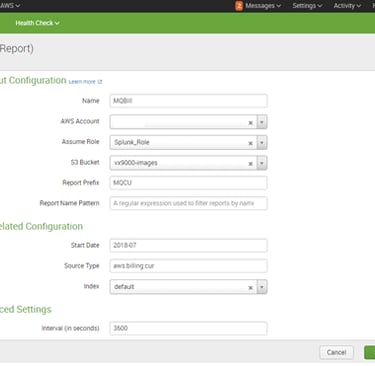Open the Messages menu
The width and height of the screenshot is (375, 366).
click(263, 6)
